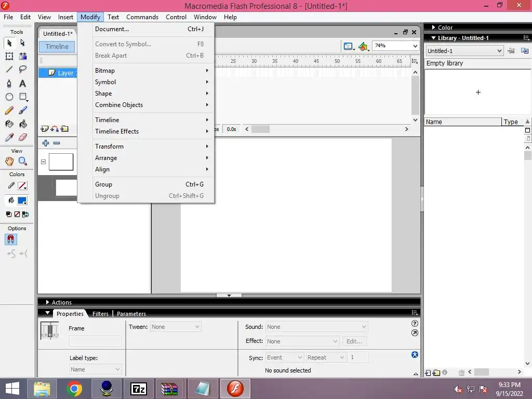
Task: Select the Pencil tool
Action: (9, 110)
